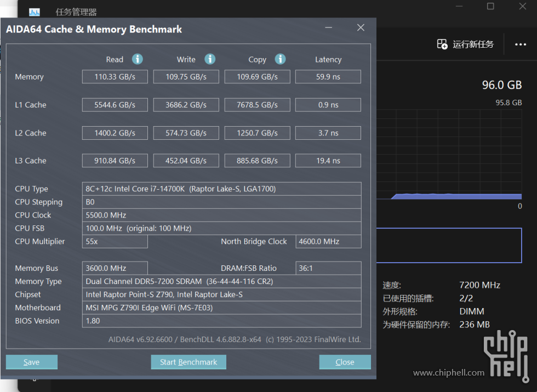Open Task Manager's three-dot more menu

[x=521, y=44]
